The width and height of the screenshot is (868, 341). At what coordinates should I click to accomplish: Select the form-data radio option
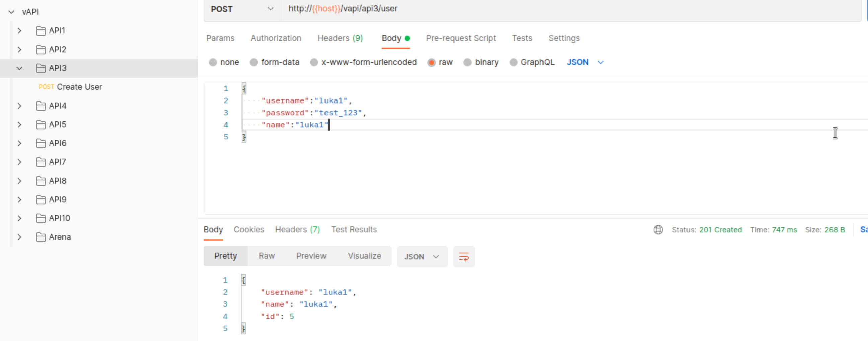click(x=254, y=62)
